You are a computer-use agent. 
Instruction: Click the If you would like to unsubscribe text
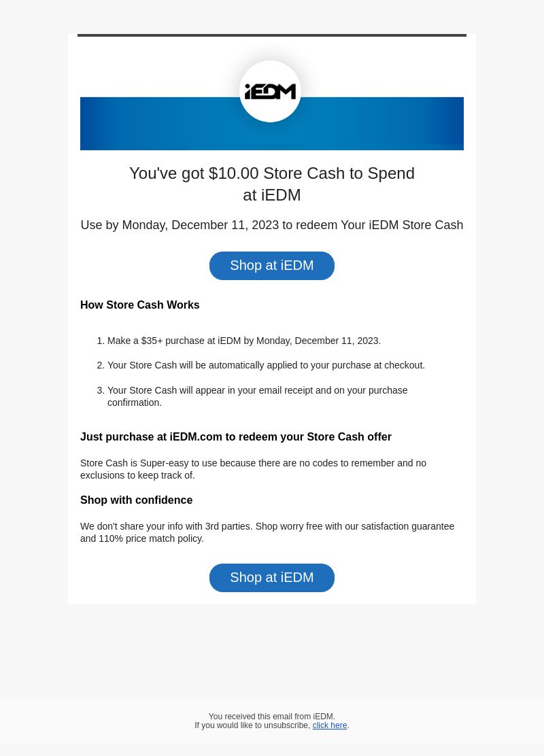click(252, 725)
